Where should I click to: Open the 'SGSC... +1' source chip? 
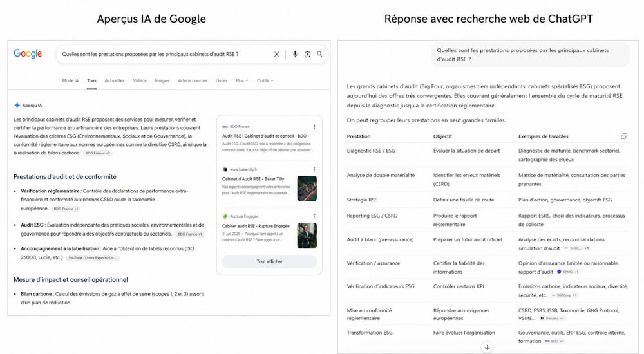[576, 248]
